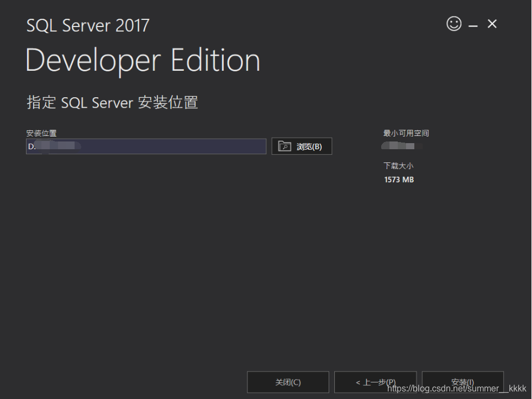The height and width of the screenshot is (399, 532).
Task: Click the SQL Server 2017 title text
Action: pos(87,25)
